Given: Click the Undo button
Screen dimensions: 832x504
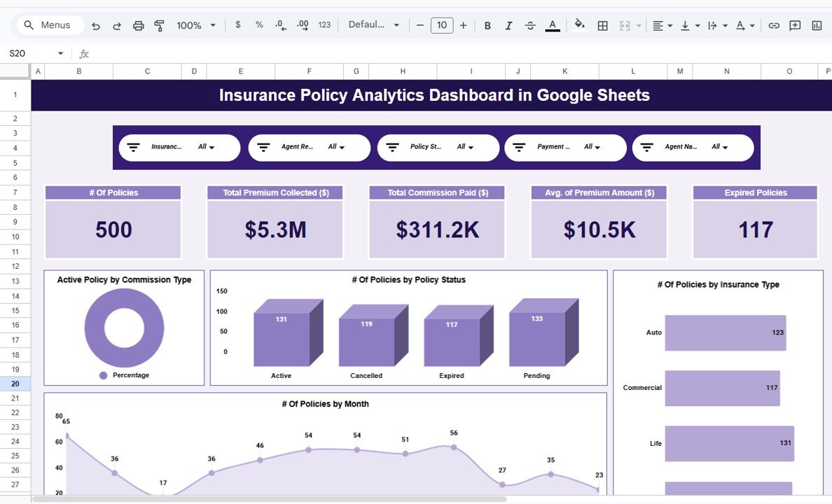Looking at the screenshot, I should [x=96, y=24].
